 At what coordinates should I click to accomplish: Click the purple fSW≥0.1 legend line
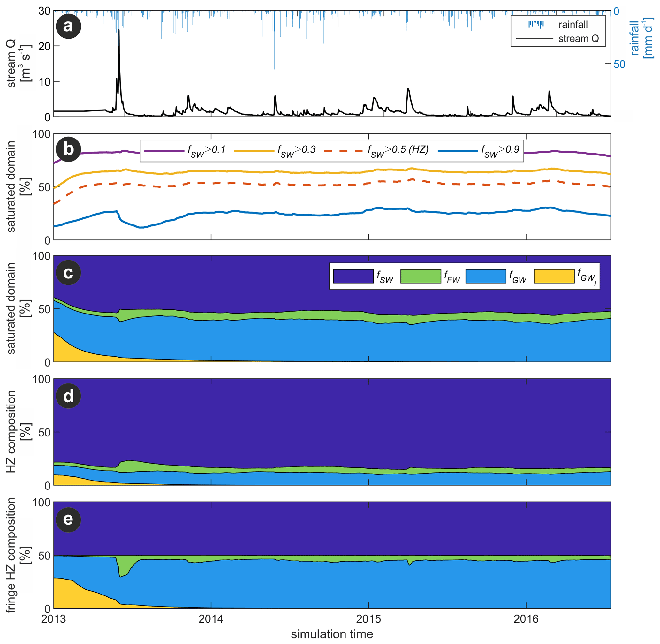(x=164, y=151)
